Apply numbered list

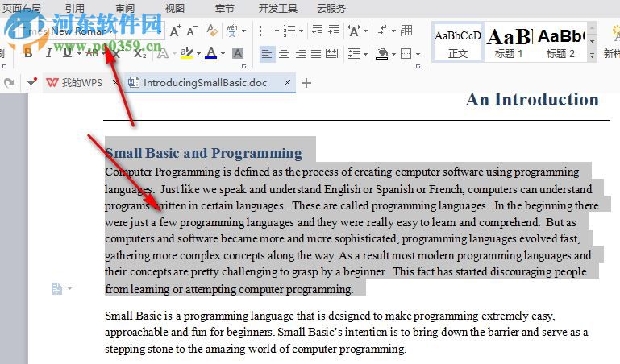[289, 31]
